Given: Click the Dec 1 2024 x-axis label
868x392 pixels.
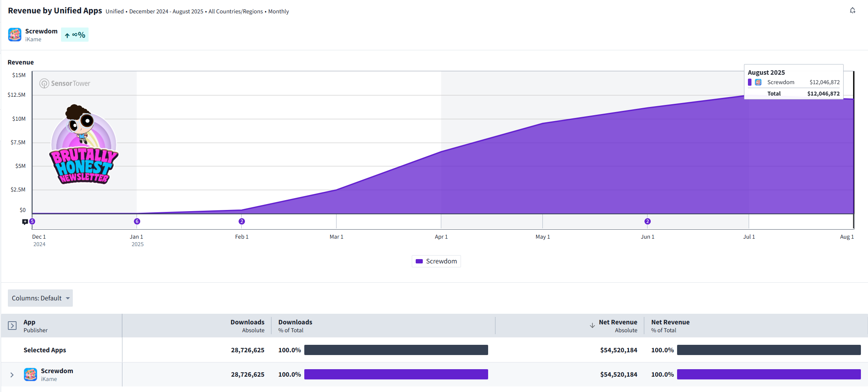Looking at the screenshot, I should click(39, 240).
